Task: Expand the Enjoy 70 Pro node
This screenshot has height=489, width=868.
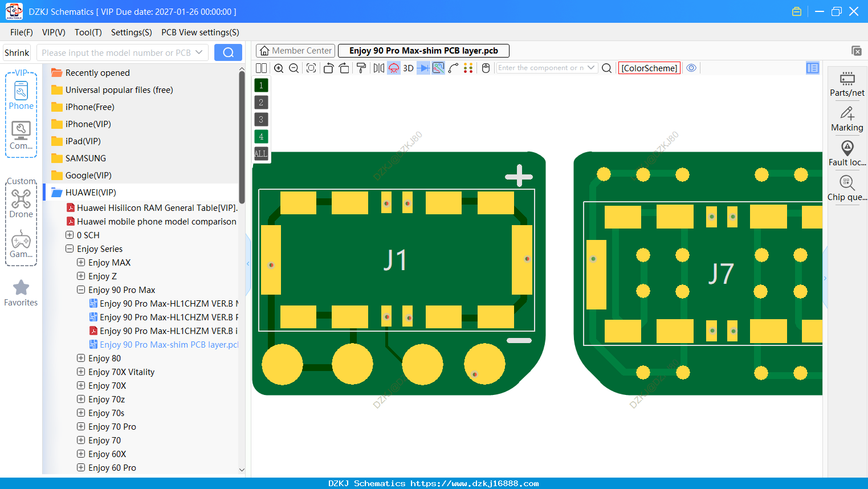Action: 81,426
